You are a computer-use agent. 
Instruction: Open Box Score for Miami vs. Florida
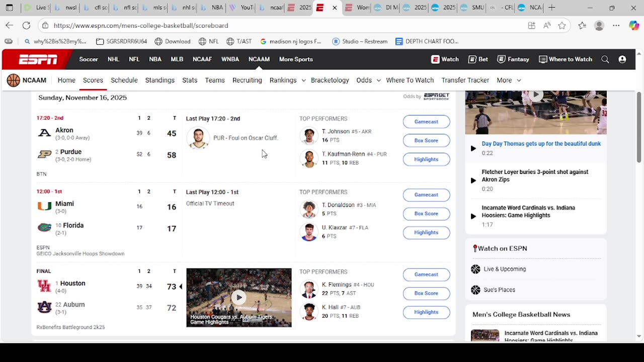point(426,214)
